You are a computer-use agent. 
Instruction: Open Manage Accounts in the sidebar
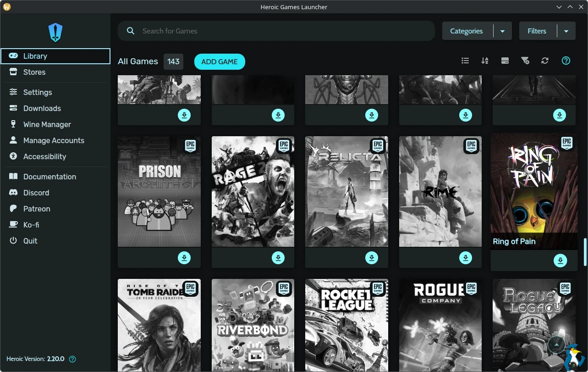click(x=54, y=140)
